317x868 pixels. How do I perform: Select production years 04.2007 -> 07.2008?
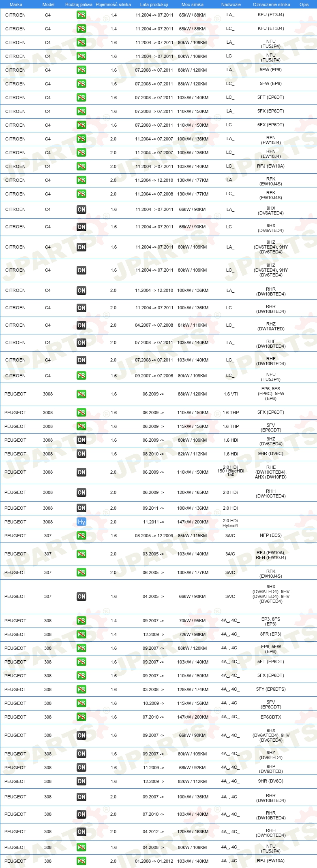tap(154, 325)
